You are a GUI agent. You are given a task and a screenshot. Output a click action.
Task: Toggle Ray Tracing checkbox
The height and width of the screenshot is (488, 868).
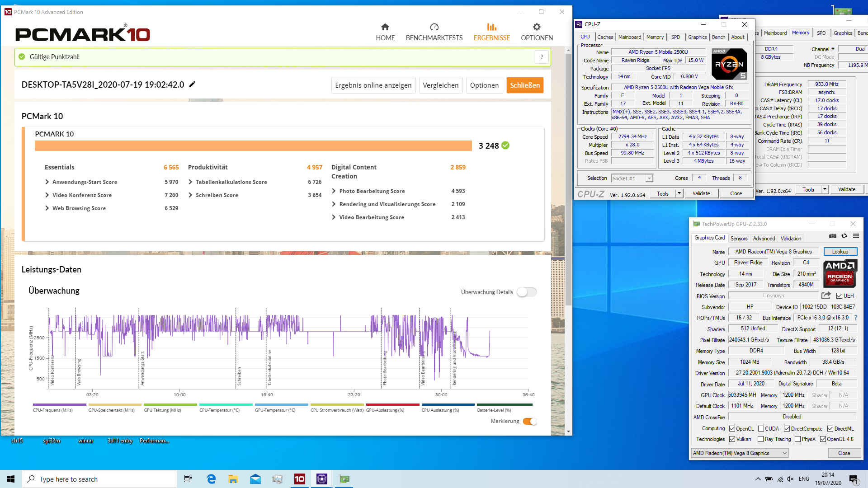click(x=760, y=439)
